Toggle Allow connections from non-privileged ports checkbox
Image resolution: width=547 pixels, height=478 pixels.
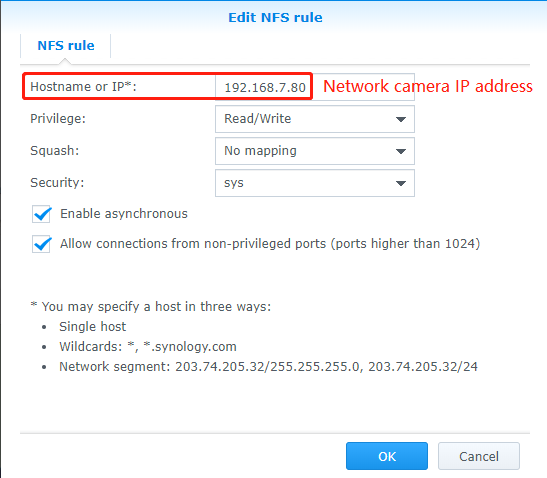click(x=42, y=244)
